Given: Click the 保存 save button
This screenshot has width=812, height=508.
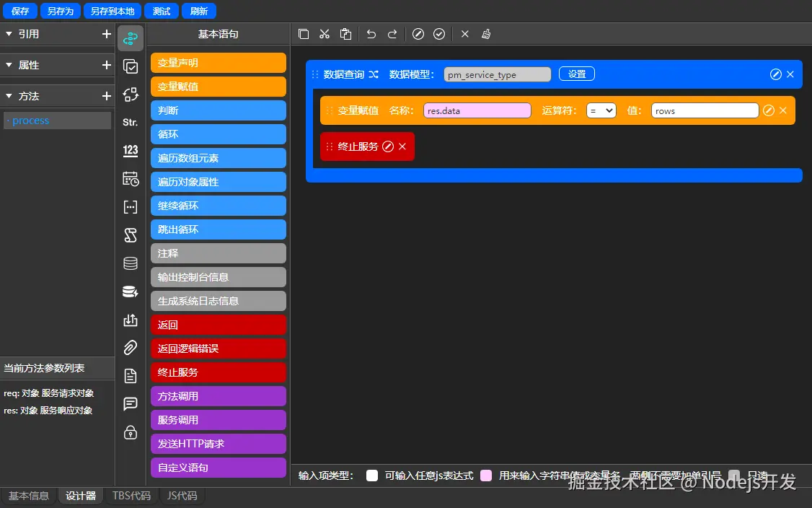Looking at the screenshot, I should (x=19, y=11).
